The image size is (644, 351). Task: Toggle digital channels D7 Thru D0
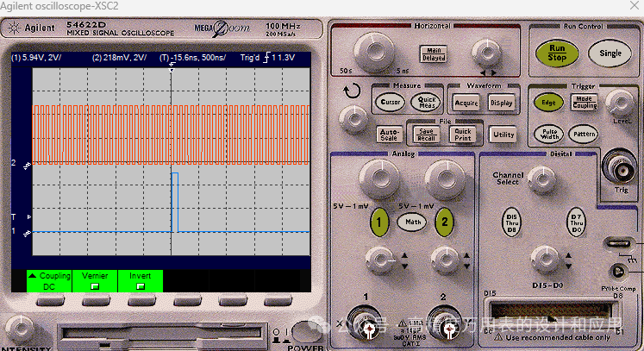pos(576,223)
